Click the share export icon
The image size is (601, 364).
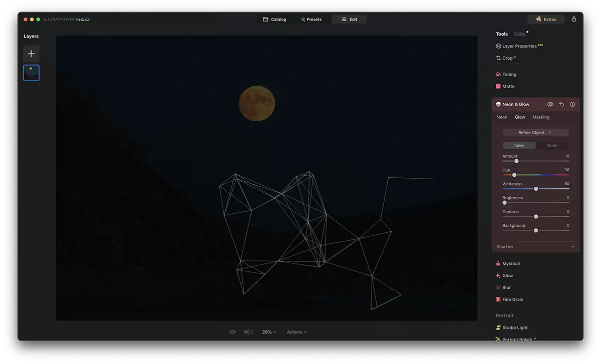(x=574, y=19)
